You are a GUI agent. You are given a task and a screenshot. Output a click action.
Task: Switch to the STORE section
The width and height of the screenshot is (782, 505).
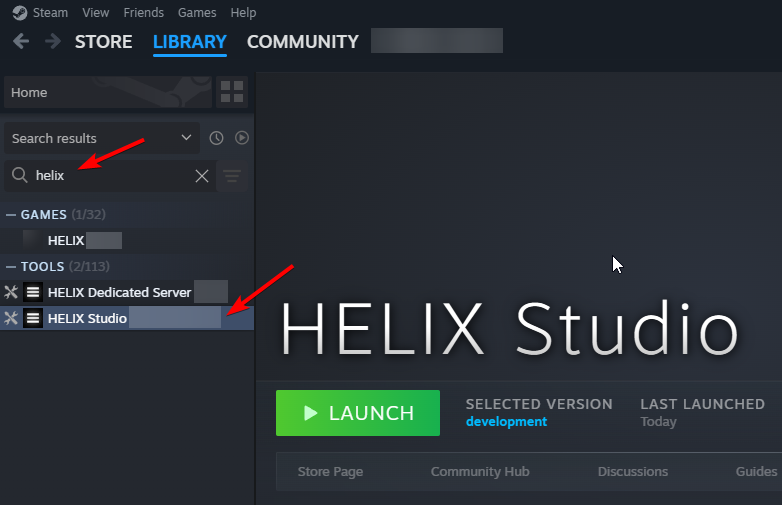(x=104, y=42)
